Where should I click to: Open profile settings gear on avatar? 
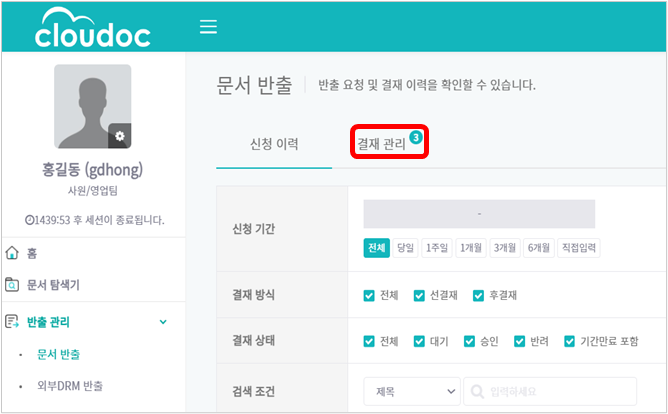click(x=120, y=136)
